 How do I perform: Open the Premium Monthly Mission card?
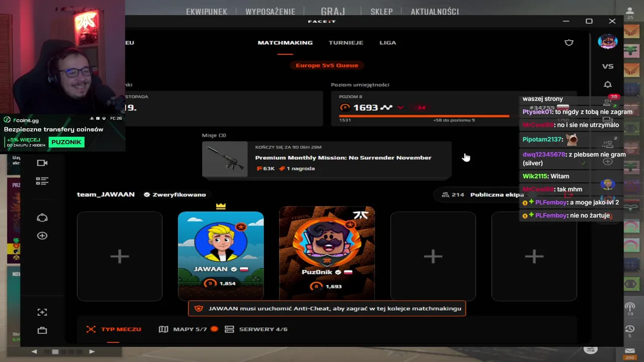(327, 159)
